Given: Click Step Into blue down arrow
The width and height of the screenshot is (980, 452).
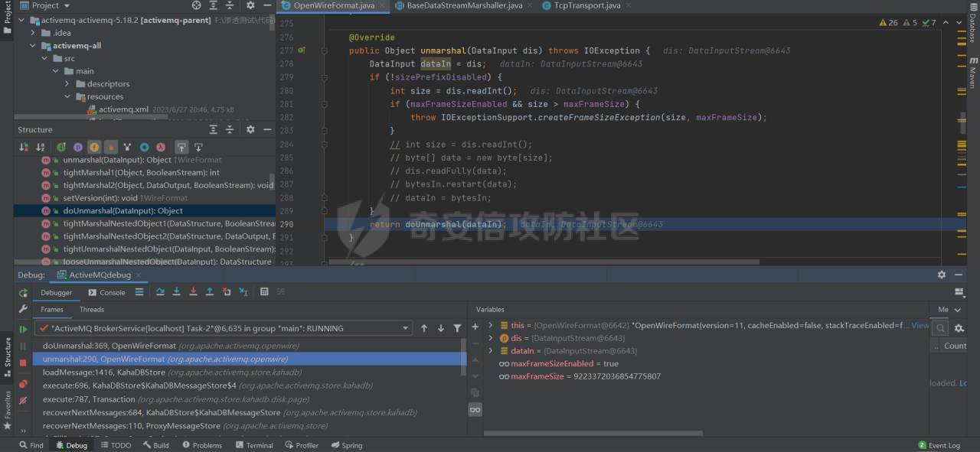Looking at the screenshot, I should click(177, 291).
